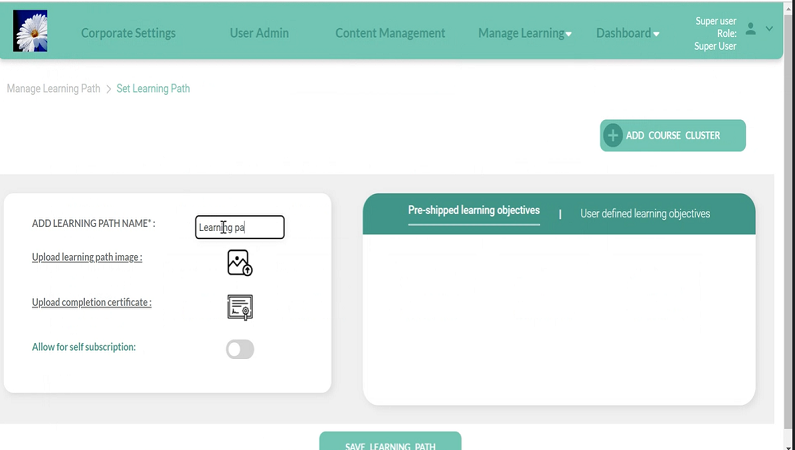The image size is (795, 450).
Task: Expand the Dashboard dropdown menu
Action: pos(628,33)
